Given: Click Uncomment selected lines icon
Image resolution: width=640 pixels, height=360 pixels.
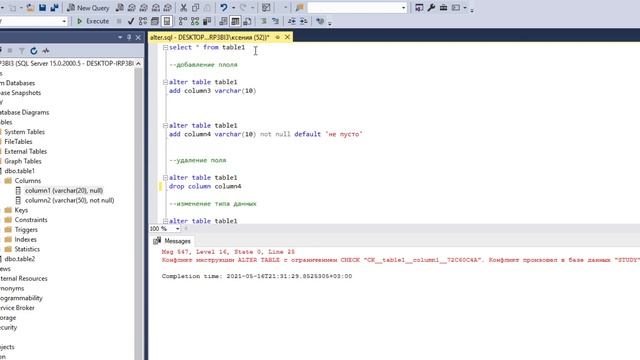Looking at the screenshot, I should pyautogui.click(x=276, y=21).
